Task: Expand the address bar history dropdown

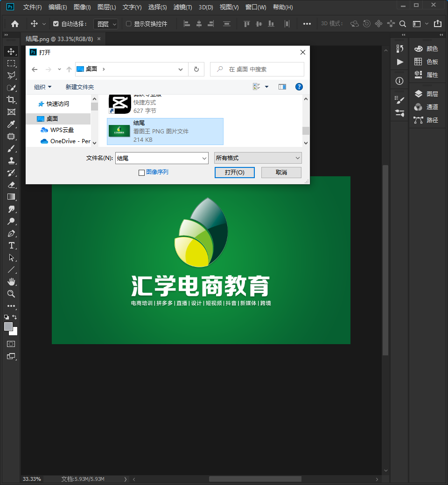Action: pyautogui.click(x=181, y=69)
